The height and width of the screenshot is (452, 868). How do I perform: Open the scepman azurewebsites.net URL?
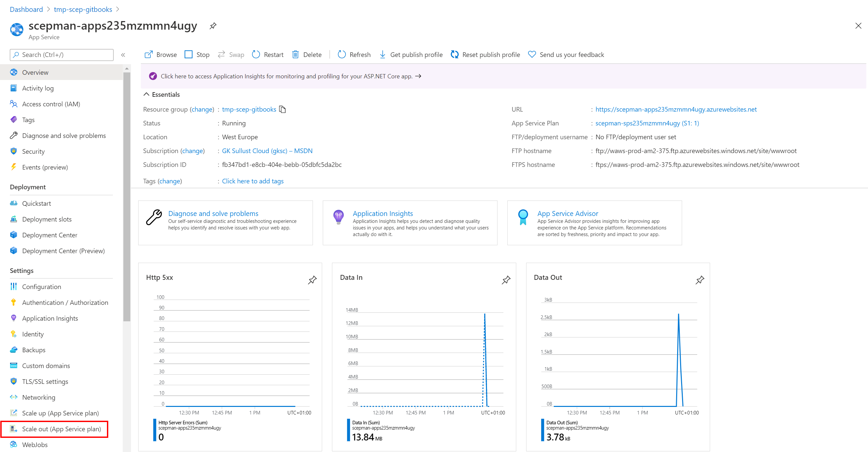[x=676, y=110]
